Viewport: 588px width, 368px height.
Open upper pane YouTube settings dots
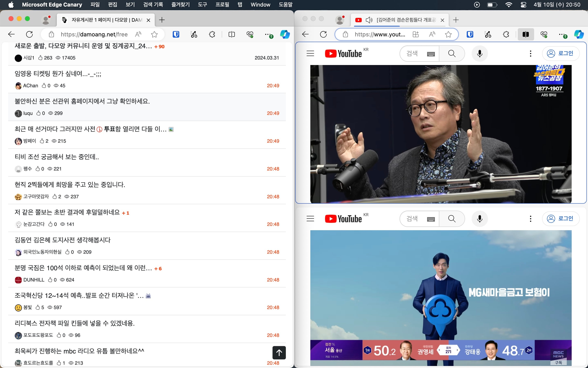pyautogui.click(x=531, y=53)
